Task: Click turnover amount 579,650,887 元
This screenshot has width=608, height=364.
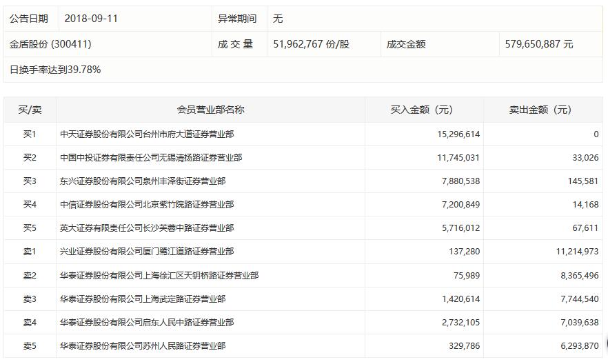Action: [x=539, y=44]
